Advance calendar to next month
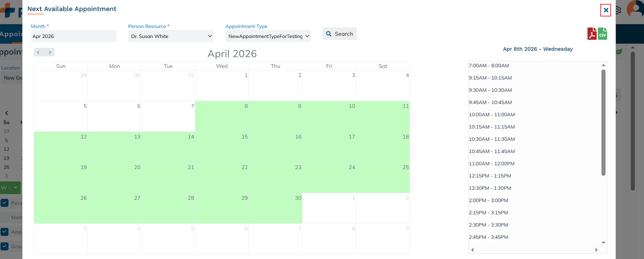Screen dimensions: 644x259 click(x=50, y=52)
